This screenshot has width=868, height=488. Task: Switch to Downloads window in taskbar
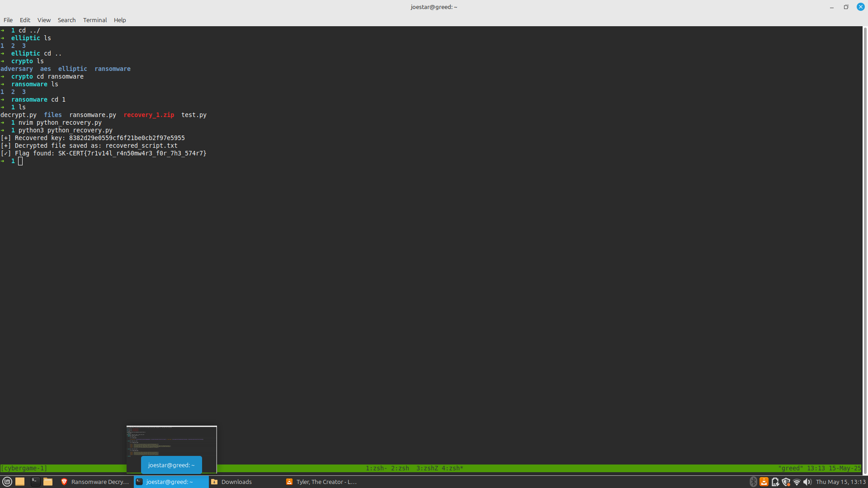236,482
